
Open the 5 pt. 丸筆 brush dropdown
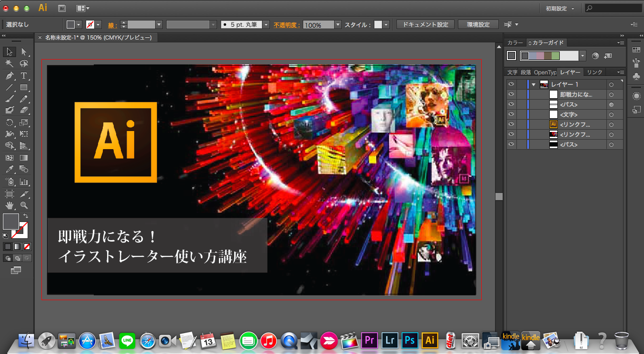point(266,24)
